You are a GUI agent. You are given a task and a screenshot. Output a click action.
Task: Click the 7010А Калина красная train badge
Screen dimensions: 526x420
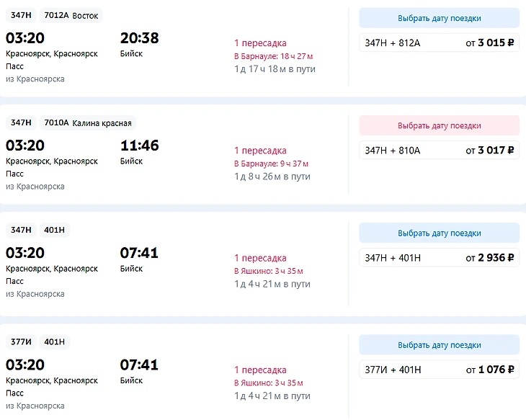(x=87, y=122)
